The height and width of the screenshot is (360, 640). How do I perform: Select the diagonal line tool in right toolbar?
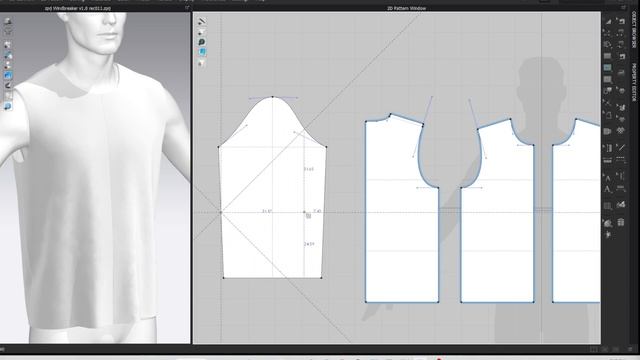pyautogui.click(x=621, y=148)
